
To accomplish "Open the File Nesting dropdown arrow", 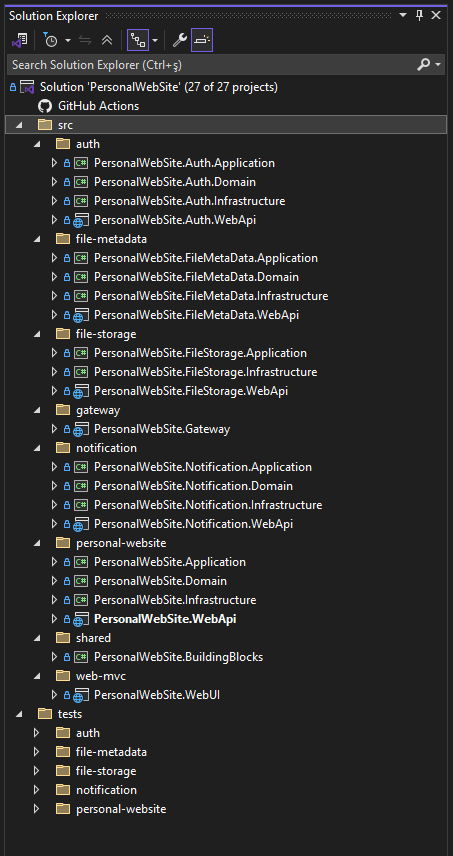I will [155, 40].
